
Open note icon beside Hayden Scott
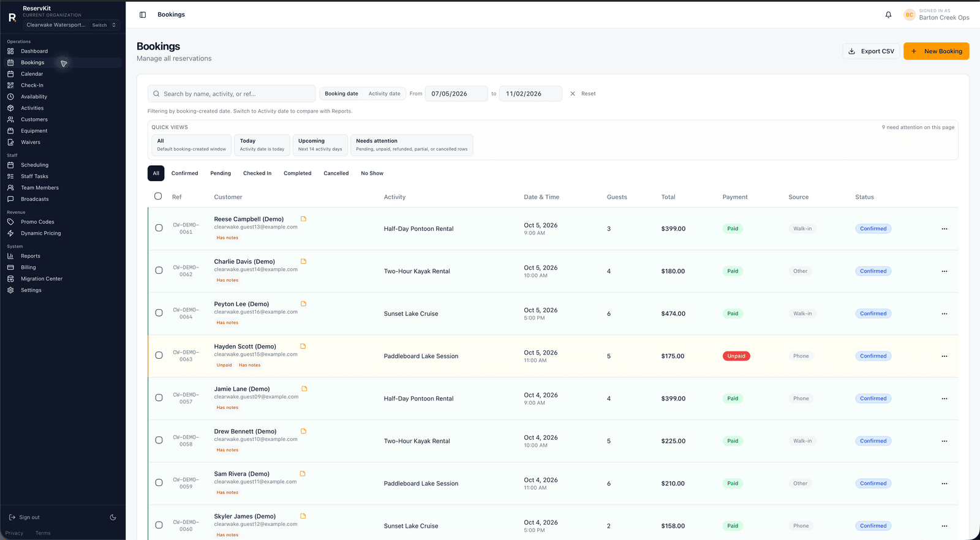coord(303,347)
